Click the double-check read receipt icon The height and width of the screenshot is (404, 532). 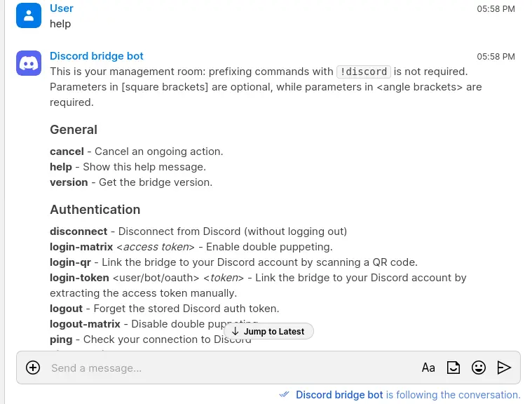284,395
